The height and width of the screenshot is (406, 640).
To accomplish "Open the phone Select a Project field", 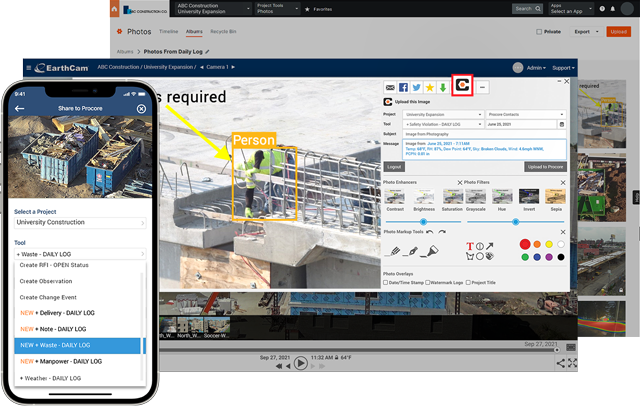I will pyautogui.click(x=80, y=222).
